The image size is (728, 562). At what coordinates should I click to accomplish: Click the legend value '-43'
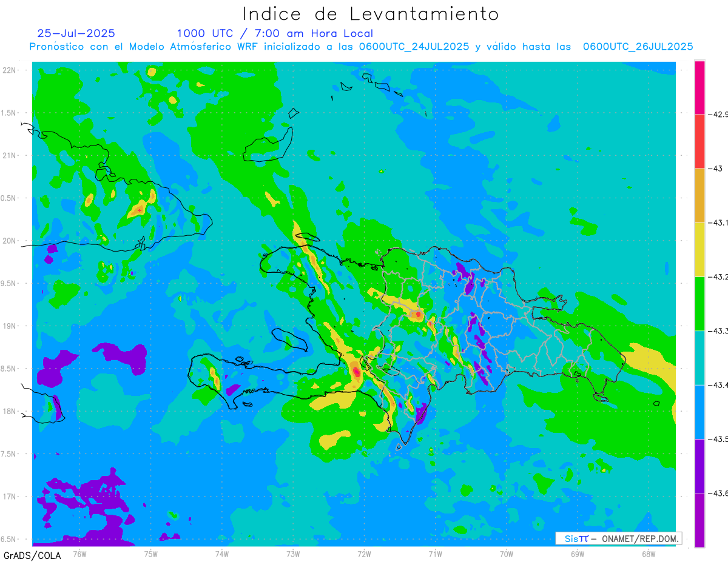(715, 168)
